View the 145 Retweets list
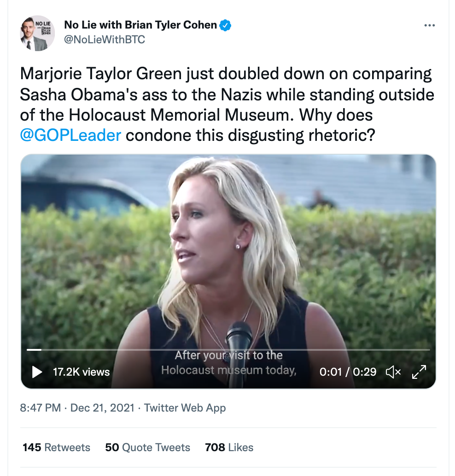 click(56, 447)
